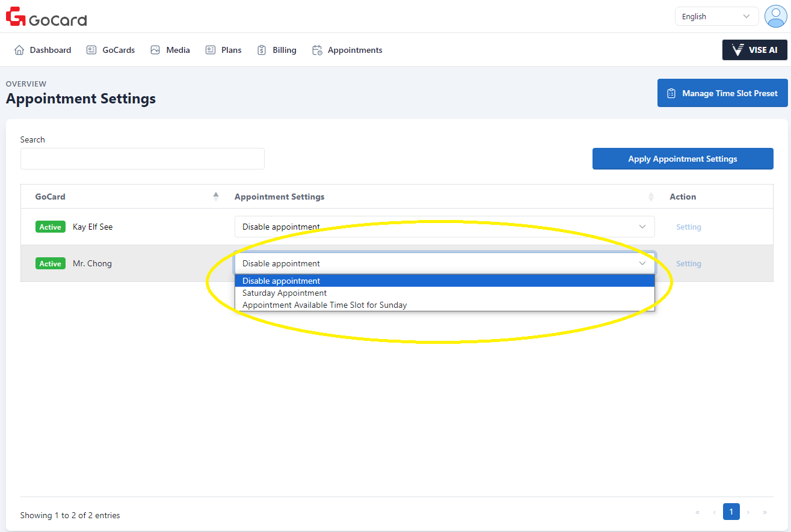The image size is (791, 532).
Task: Focus the Search input field
Action: (x=142, y=159)
